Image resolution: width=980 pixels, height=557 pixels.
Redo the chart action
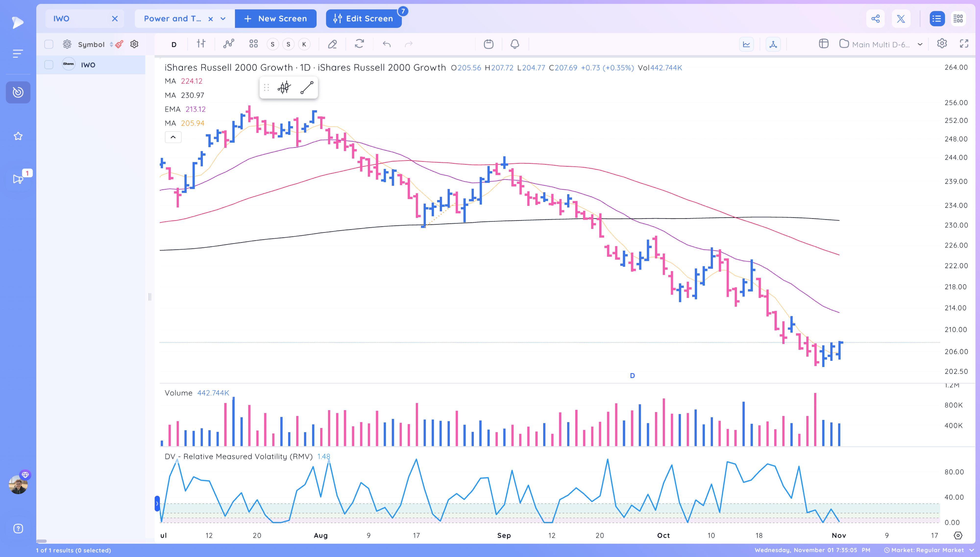point(409,44)
